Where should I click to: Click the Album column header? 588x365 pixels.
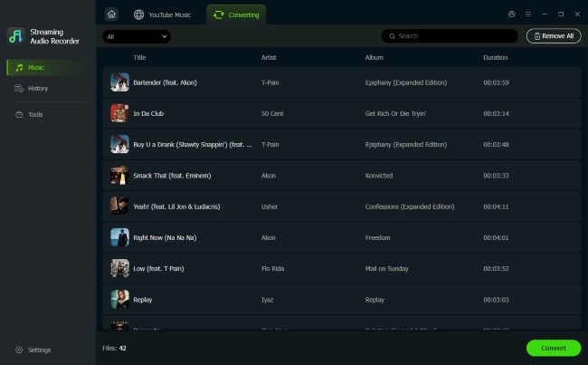click(375, 57)
